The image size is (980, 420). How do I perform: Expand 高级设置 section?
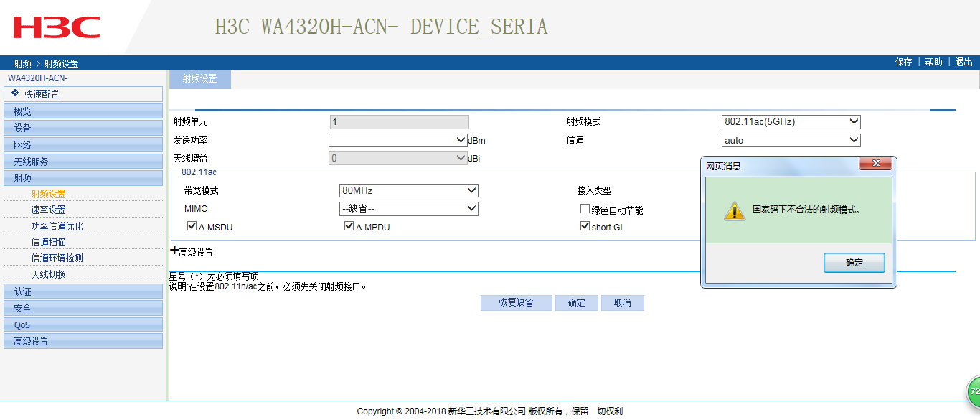pos(192,252)
